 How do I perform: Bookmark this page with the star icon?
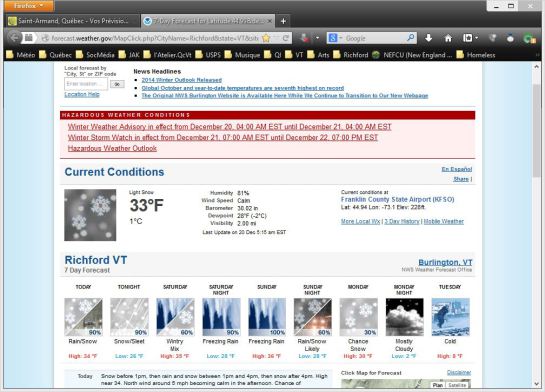(266, 38)
